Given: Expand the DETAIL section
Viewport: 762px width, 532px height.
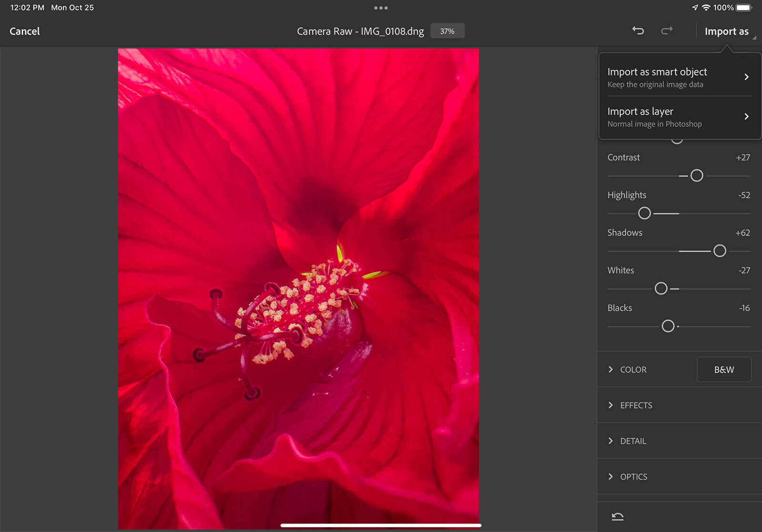Looking at the screenshot, I should (633, 441).
